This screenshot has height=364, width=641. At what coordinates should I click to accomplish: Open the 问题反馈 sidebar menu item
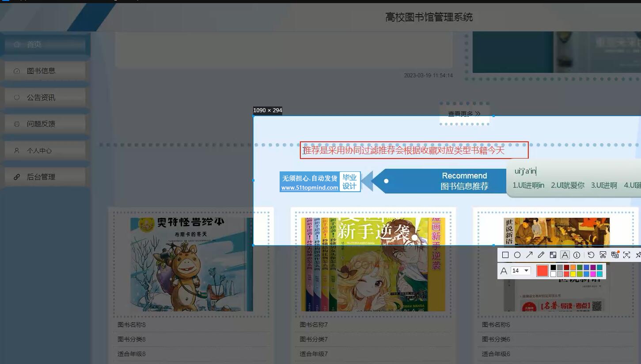(x=45, y=124)
